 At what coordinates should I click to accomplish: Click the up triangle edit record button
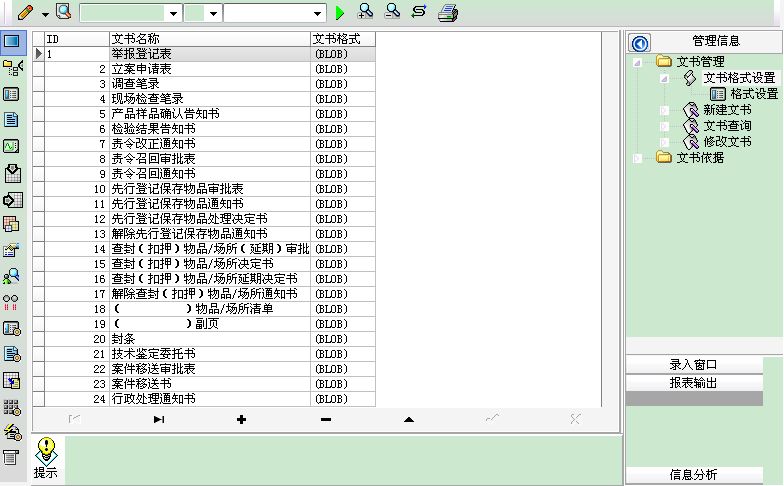click(409, 420)
